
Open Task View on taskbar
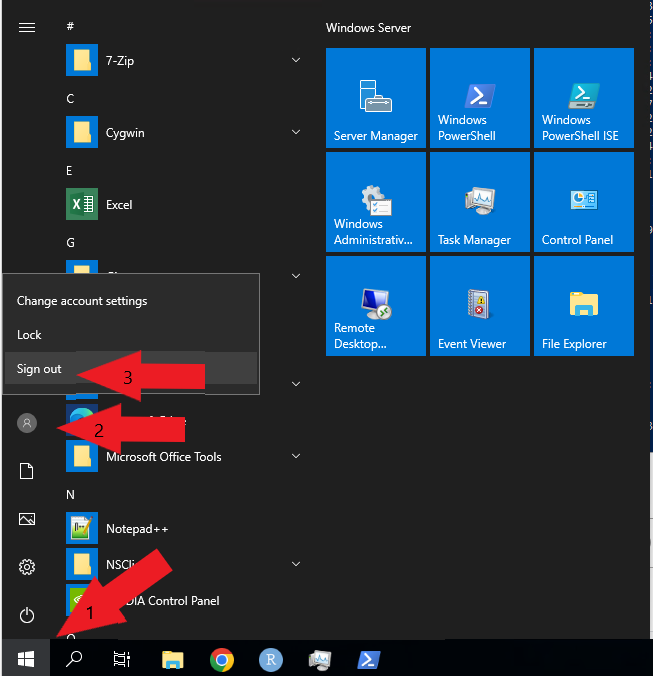click(x=122, y=658)
